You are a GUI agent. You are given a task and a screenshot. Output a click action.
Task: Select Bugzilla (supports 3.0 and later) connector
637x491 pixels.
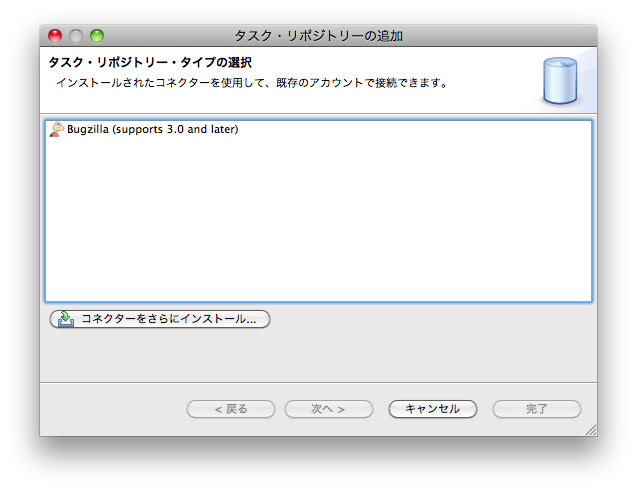(152, 130)
